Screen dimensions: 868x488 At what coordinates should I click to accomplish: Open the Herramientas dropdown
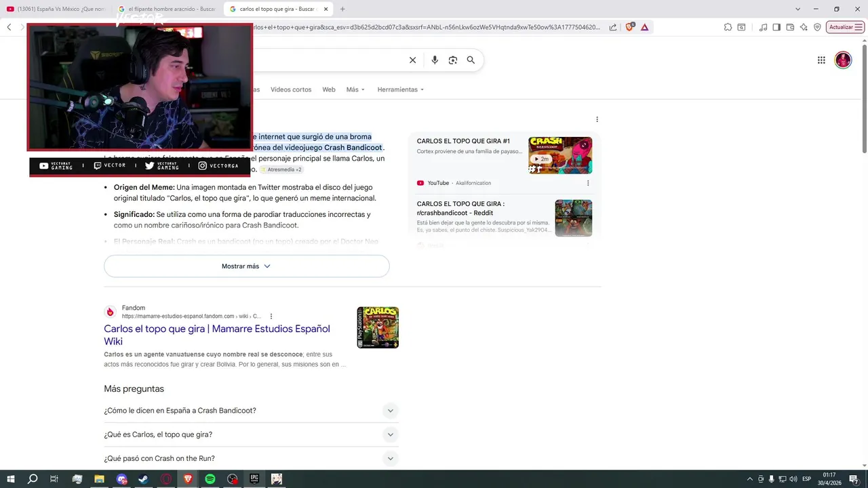click(x=400, y=89)
